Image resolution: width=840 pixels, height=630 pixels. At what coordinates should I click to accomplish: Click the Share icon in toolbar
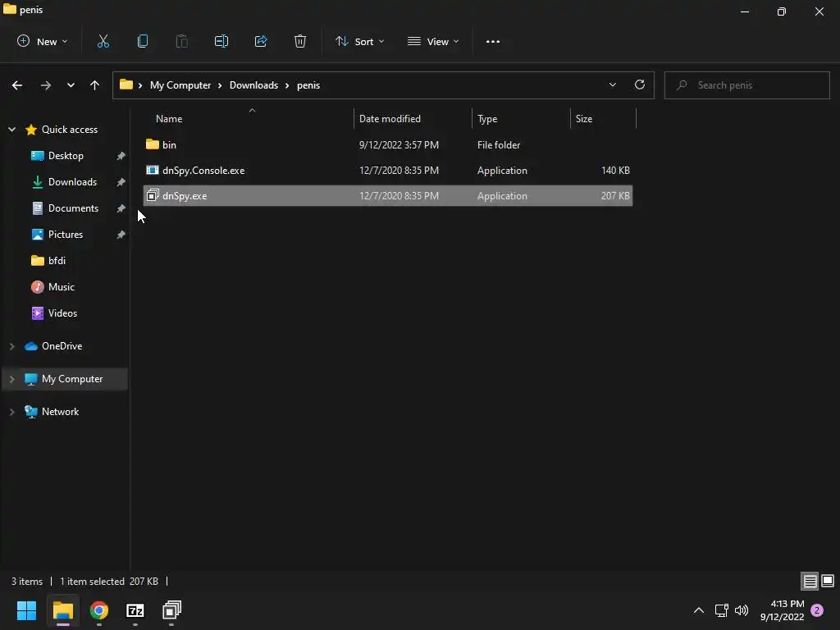[x=261, y=41]
